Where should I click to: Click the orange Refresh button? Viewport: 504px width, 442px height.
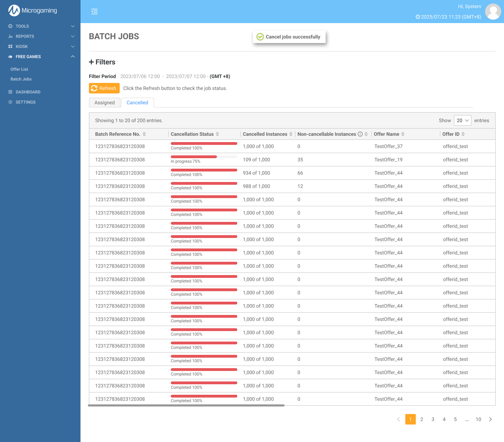(x=104, y=88)
